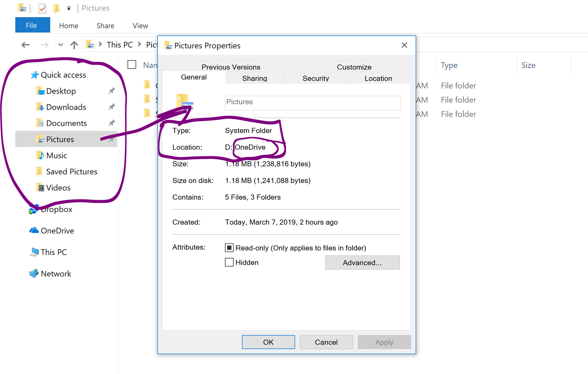Click the Quick access star icon
Screen dimensions: 588x374
tap(35, 75)
